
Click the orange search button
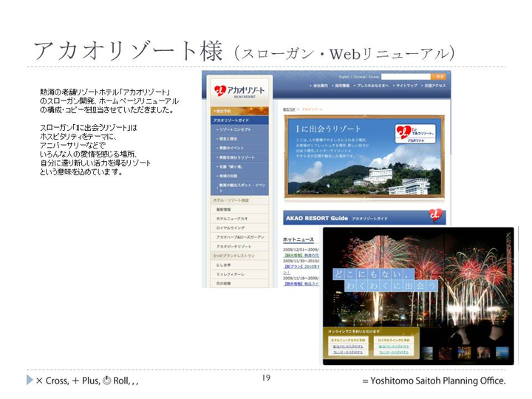(x=438, y=77)
